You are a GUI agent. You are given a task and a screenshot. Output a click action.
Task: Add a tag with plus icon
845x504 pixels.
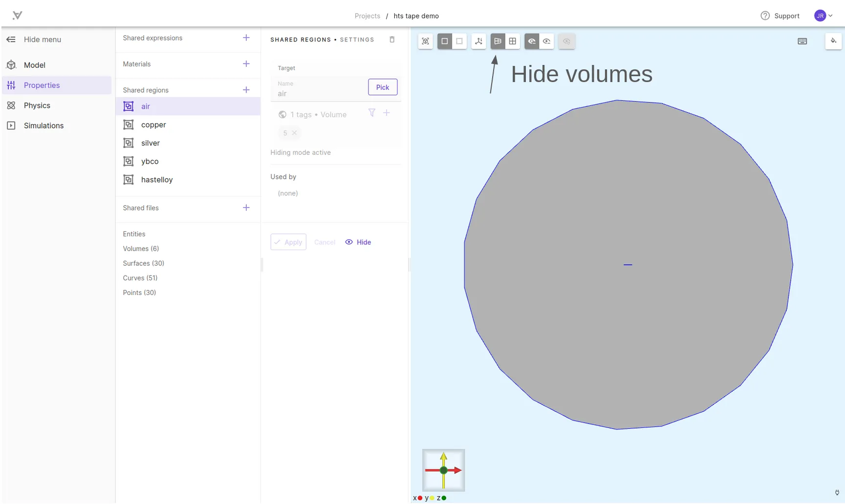coord(387,113)
